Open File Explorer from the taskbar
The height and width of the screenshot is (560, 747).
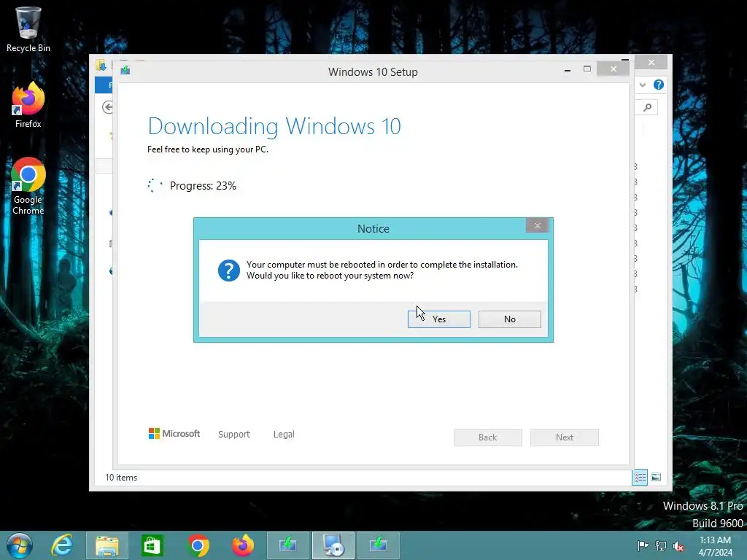pos(107,545)
